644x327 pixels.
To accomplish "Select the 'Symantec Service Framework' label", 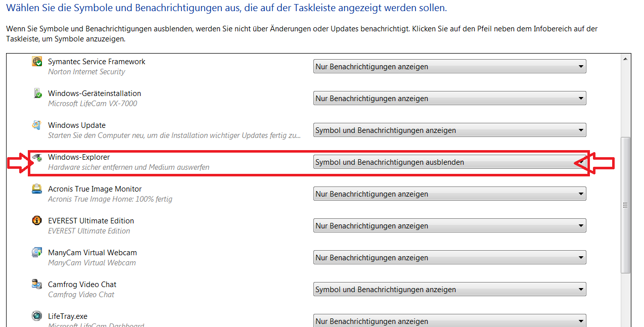I will click(97, 62).
